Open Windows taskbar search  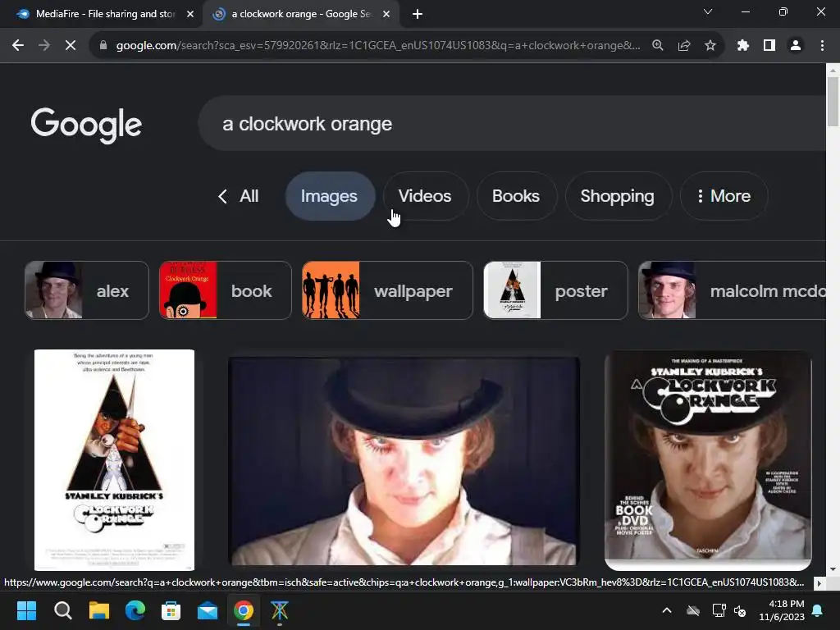tap(62, 610)
